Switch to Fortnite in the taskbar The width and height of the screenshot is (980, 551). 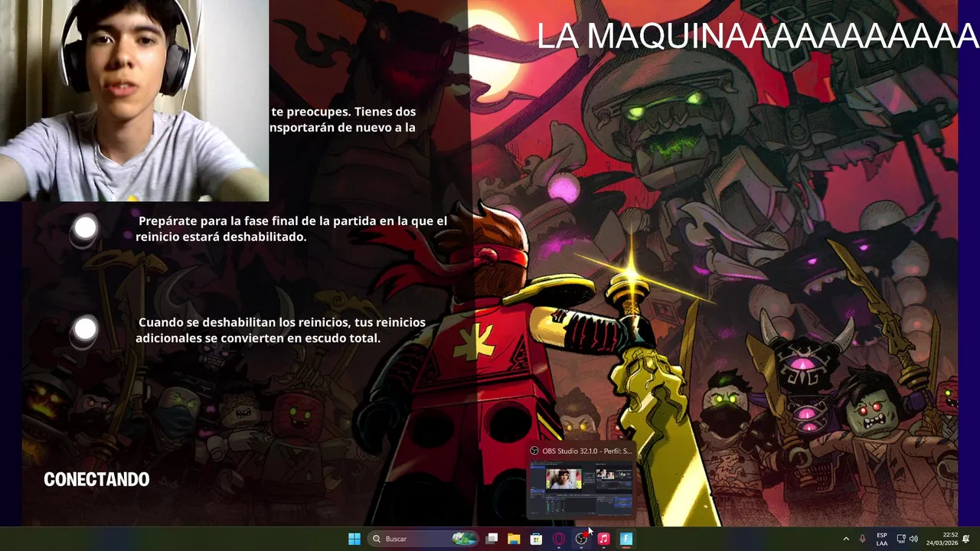click(x=626, y=539)
